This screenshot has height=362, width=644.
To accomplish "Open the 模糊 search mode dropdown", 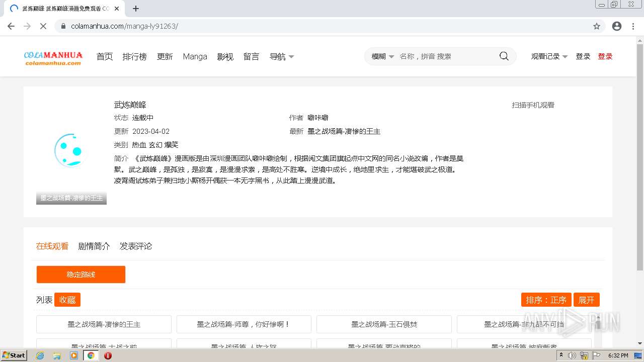I will [x=382, y=56].
